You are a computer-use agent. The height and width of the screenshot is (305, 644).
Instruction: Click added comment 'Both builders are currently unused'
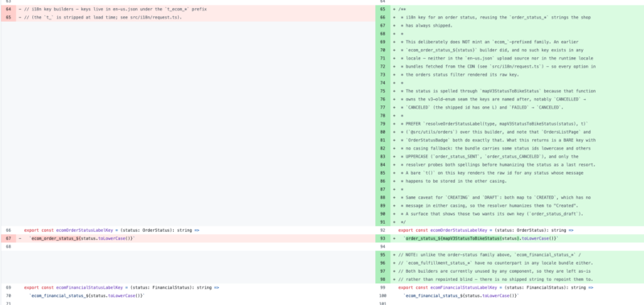pyautogui.click(x=495, y=271)
